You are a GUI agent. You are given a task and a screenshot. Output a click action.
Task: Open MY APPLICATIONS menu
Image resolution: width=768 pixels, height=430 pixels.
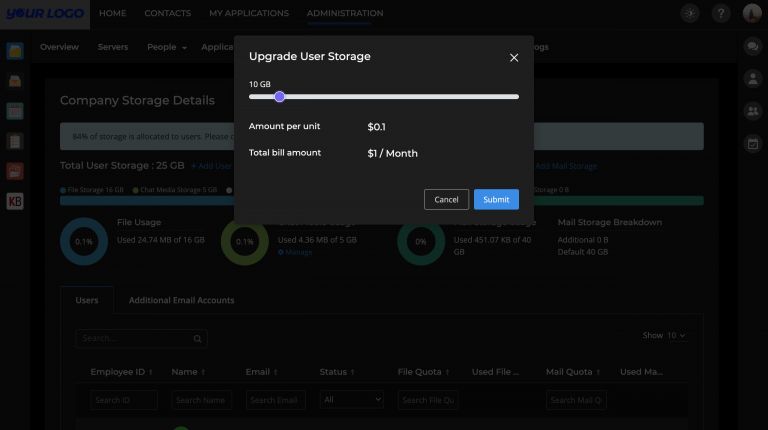tap(249, 13)
